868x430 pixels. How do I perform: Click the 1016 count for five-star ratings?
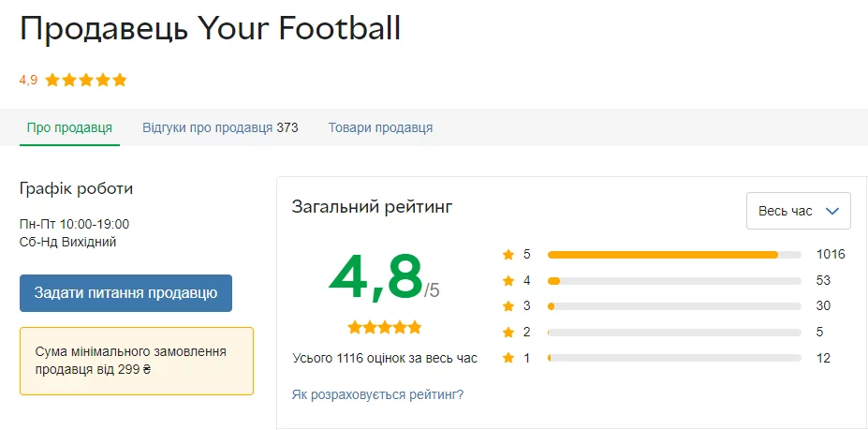[831, 254]
